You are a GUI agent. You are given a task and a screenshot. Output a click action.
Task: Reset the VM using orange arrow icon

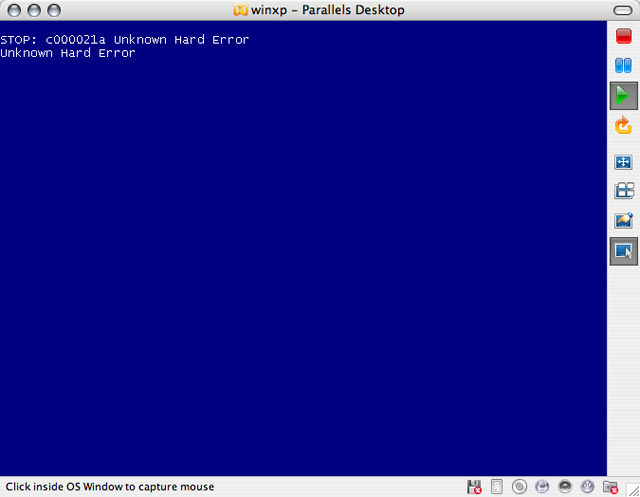(623, 126)
